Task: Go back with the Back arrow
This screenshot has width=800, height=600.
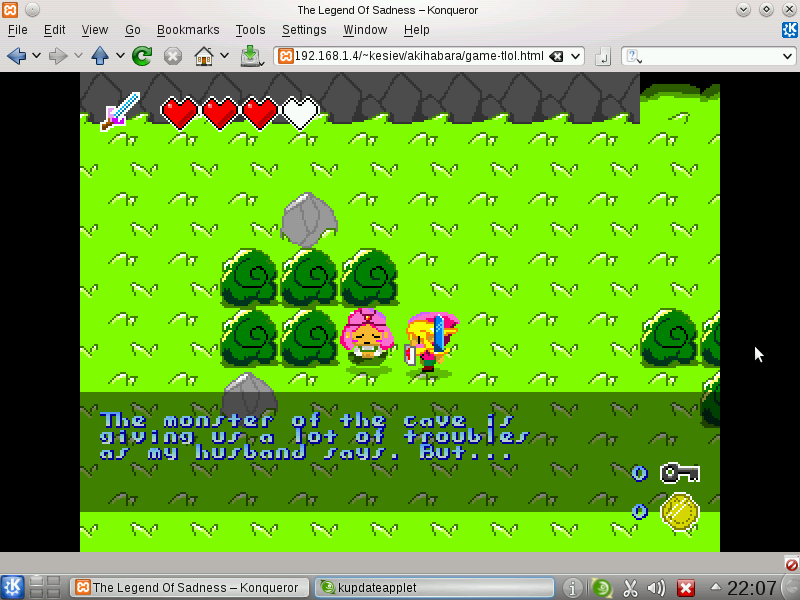Action: (16, 56)
